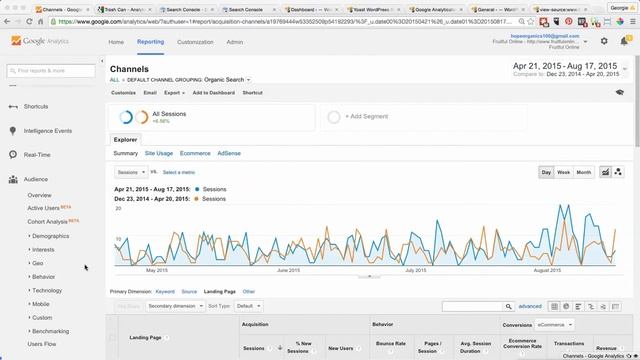
Task: Switch to motion chart view
Action: point(618,172)
